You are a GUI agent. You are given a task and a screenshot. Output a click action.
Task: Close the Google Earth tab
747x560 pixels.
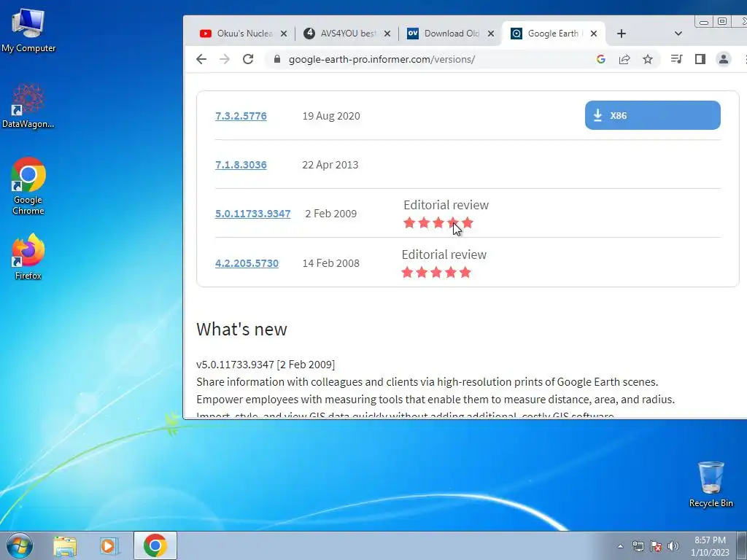594,34
